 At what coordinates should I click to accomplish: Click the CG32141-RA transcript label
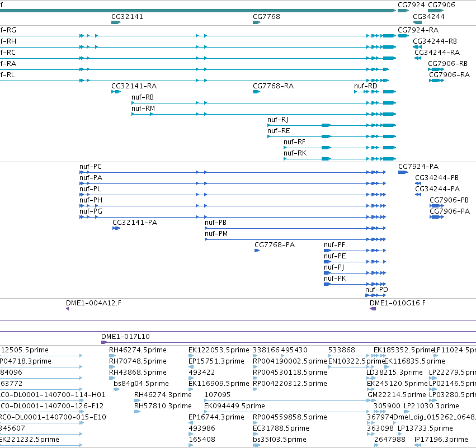[134, 86]
